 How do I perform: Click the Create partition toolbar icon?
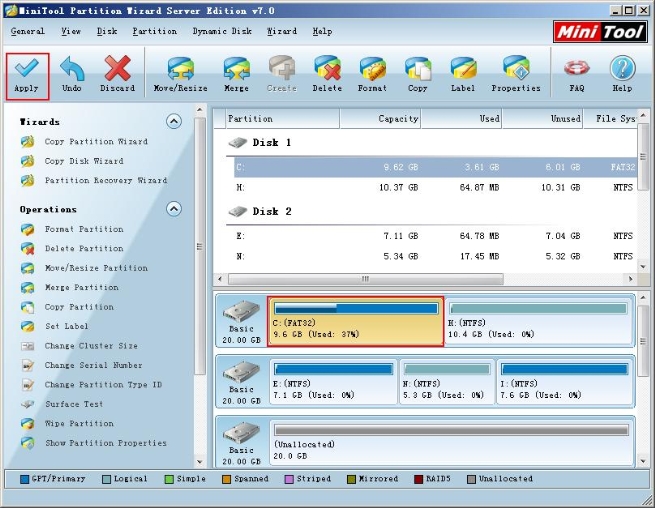(282, 75)
